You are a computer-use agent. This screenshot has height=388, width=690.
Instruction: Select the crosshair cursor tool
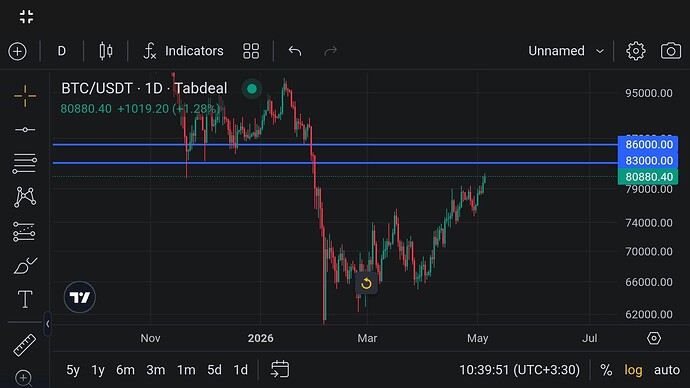pos(25,96)
